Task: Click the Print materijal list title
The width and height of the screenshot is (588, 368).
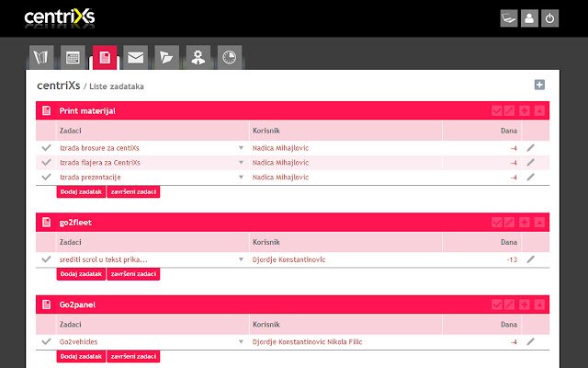Action: pyautogui.click(x=87, y=110)
